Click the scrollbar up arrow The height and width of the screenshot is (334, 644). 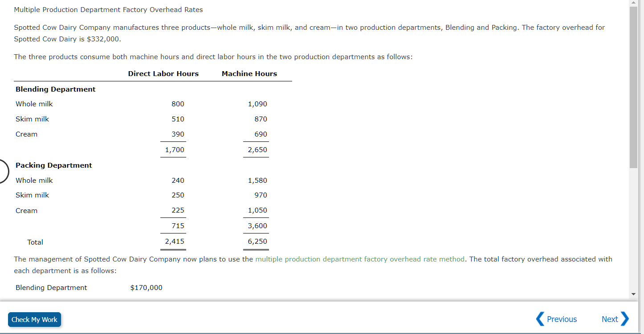click(x=634, y=3)
